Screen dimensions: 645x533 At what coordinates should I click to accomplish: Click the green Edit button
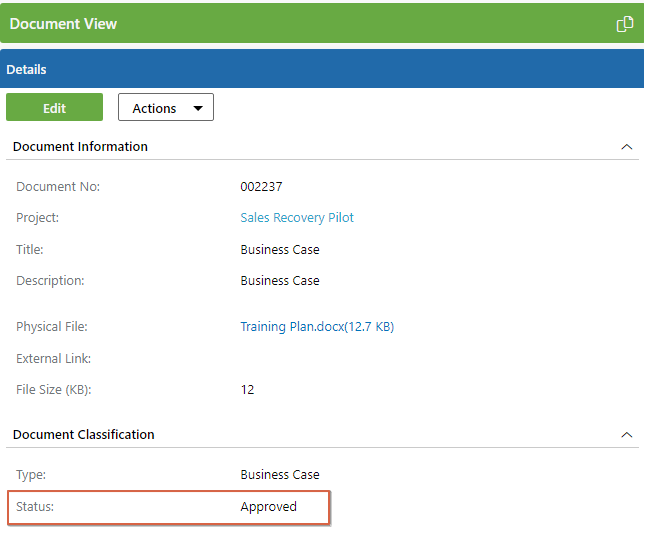click(54, 107)
